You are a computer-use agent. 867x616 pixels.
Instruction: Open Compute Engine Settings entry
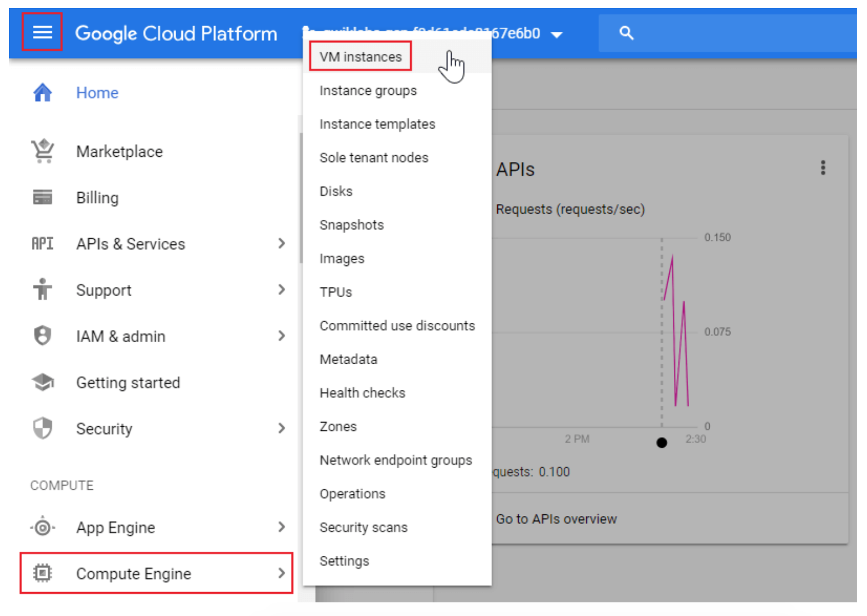397,561
